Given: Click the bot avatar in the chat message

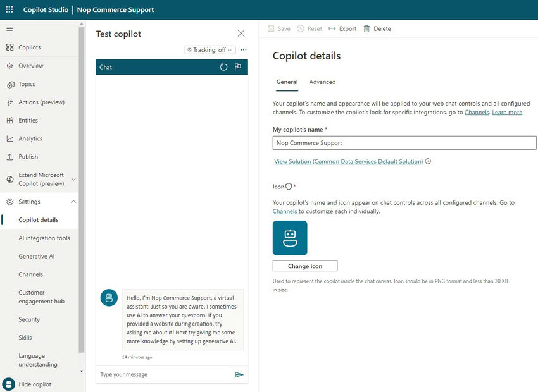Looking at the screenshot, I should click(109, 297).
